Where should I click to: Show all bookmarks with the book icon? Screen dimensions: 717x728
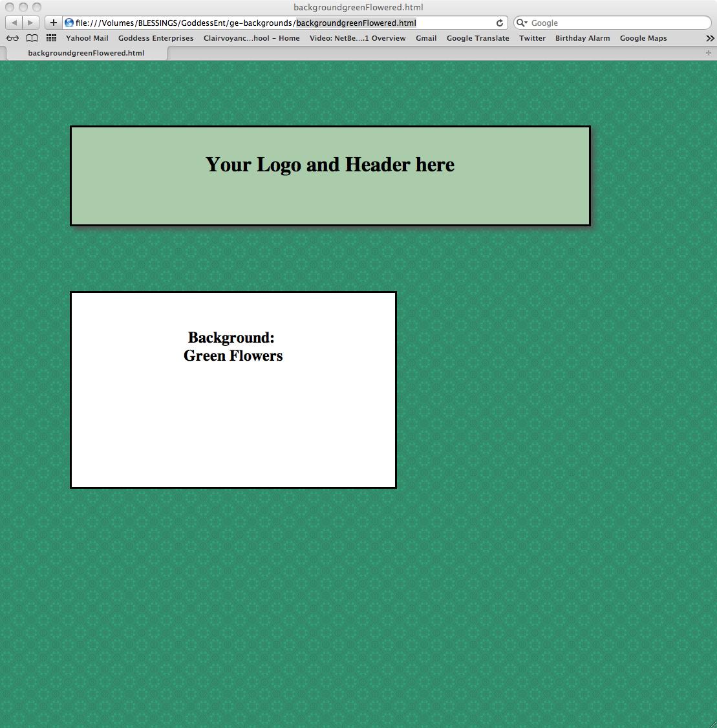[32, 39]
